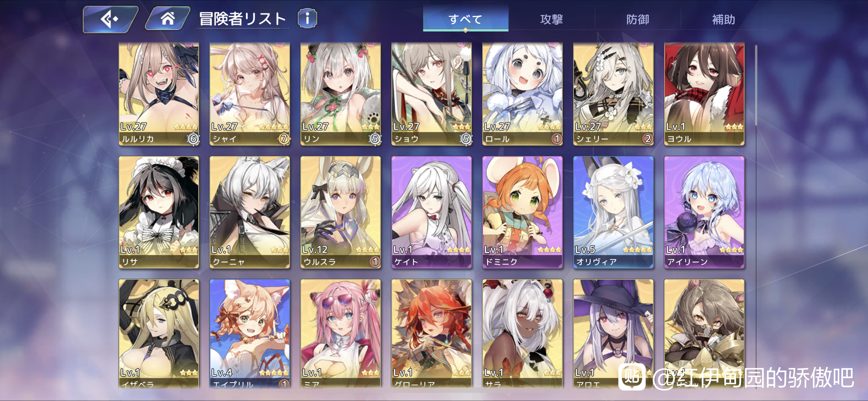The image size is (868, 401).
Task: Tap the rank 1 badge on ウルスラ
Action: [x=375, y=262]
